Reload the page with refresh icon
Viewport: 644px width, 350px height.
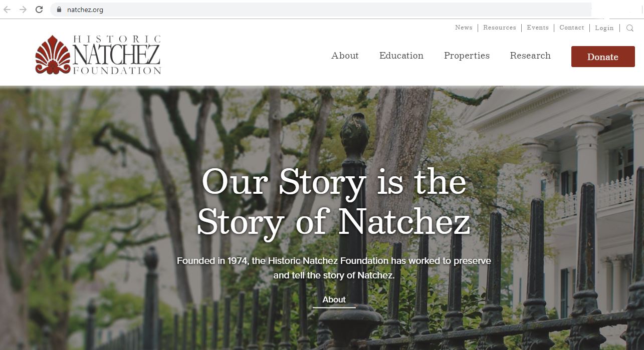click(x=39, y=10)
